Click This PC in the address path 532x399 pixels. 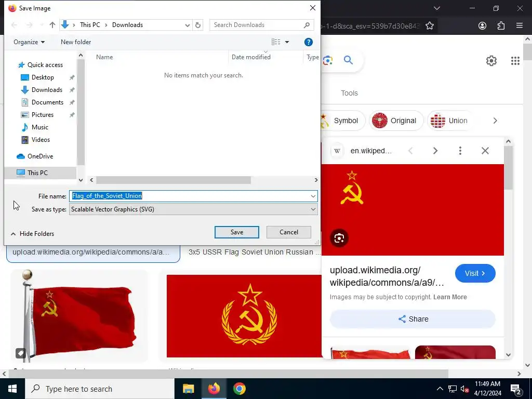pos(90,25)
